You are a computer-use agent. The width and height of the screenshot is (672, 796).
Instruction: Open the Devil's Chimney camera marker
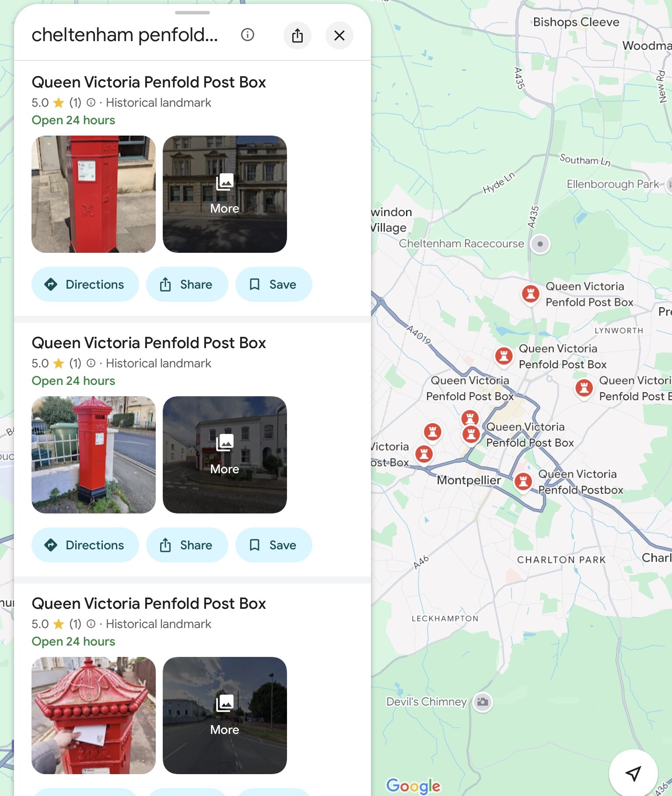pyautogui.click(x=483, y=702)
